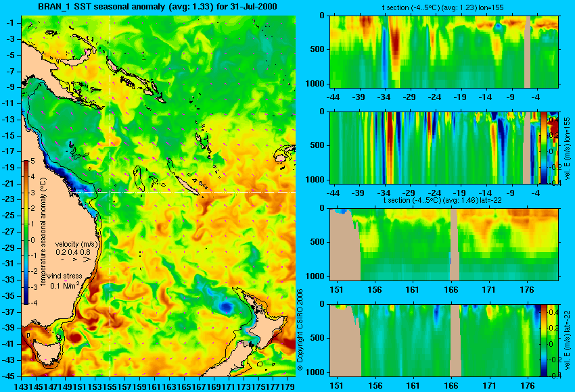575x392 pixels.
Task: Click the temperature seasonal anomaly color bar
Action: click(26, 232)
